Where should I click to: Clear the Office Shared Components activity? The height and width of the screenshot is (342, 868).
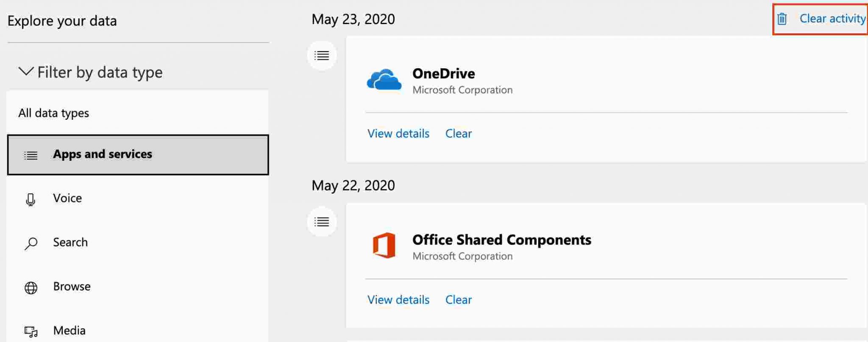point(458,300)
